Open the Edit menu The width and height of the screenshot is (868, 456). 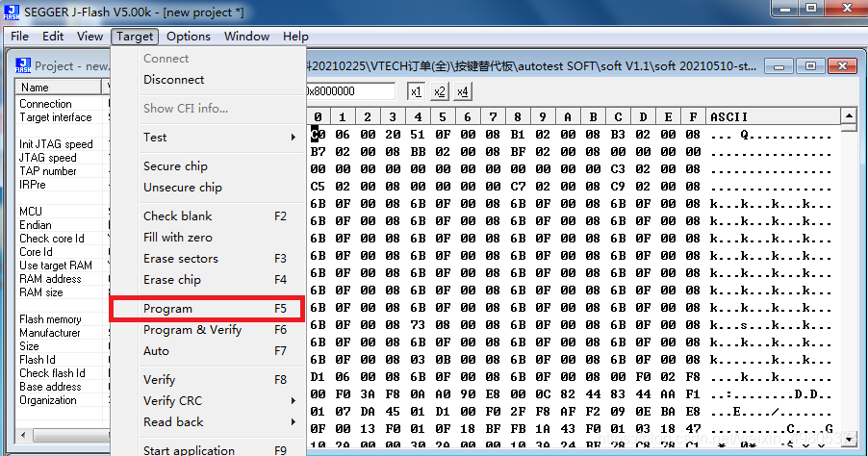pyautogui.click(x=53, y=37)
